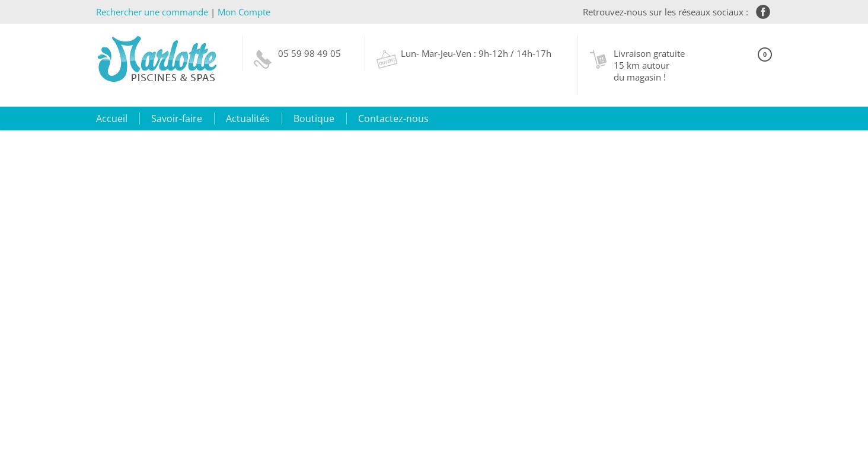Select Accueil in the navigation bar
The width and height of the screenshot is (868, 455).
[111, 118]
